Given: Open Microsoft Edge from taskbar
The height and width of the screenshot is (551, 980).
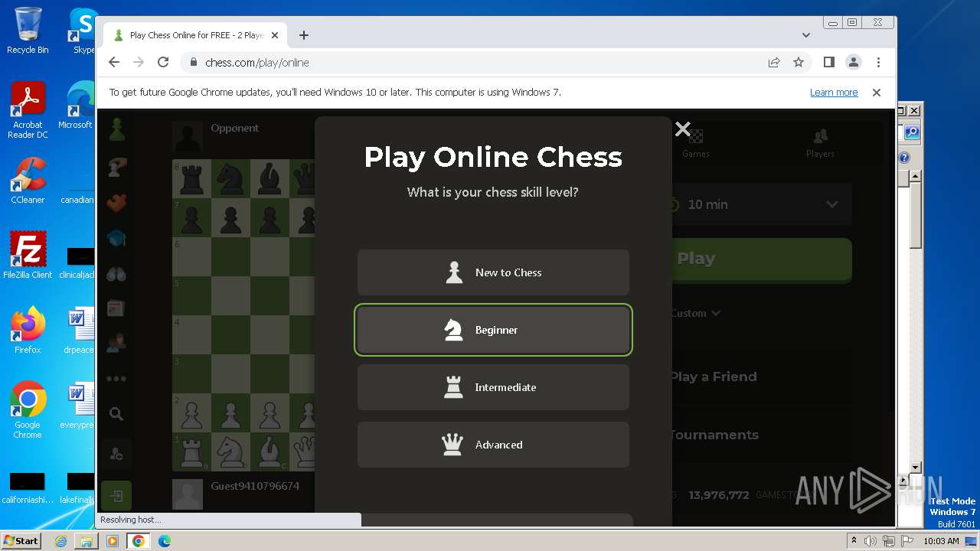Looking at the screenshot, I should [164, 541].
